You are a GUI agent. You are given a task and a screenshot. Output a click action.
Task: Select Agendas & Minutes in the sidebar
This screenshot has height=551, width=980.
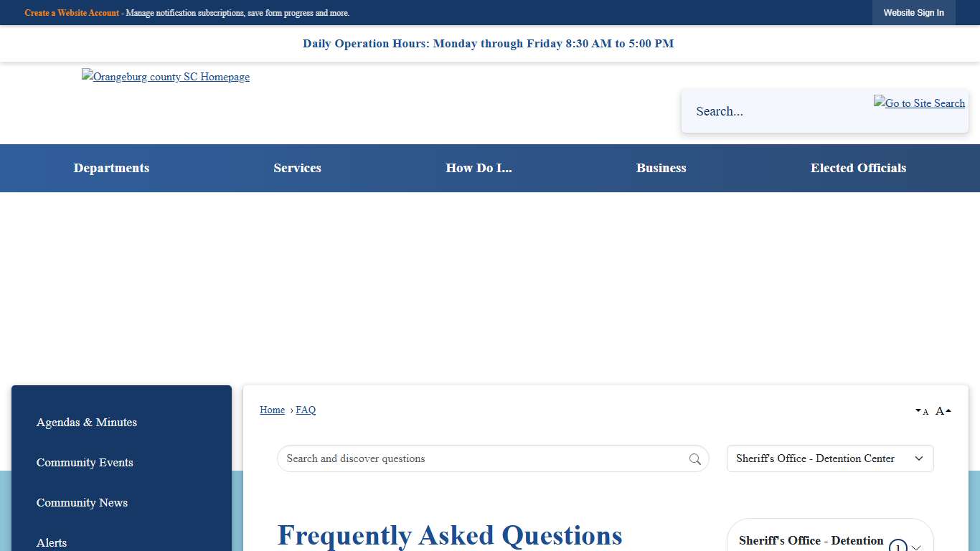(87, 423)
